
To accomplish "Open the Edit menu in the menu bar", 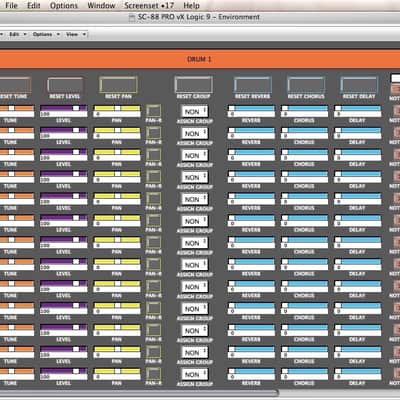I will pyautogui.click(x=34, y=5).
